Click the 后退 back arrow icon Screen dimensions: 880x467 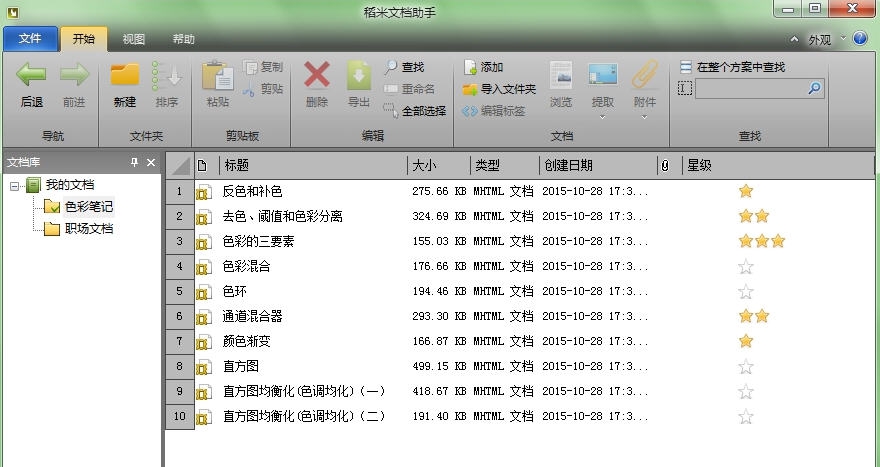[31, 75]
